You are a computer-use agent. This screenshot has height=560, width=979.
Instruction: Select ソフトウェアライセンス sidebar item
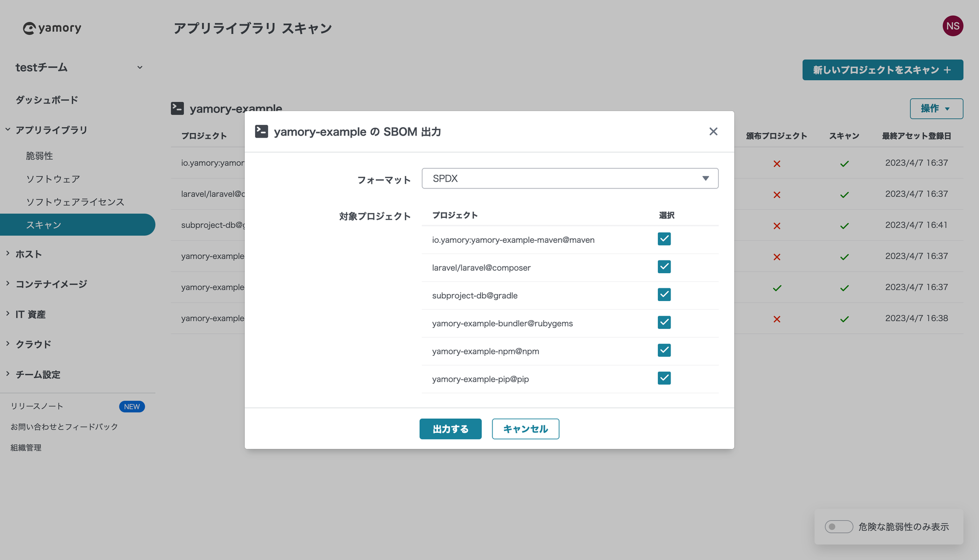point(75,202)
